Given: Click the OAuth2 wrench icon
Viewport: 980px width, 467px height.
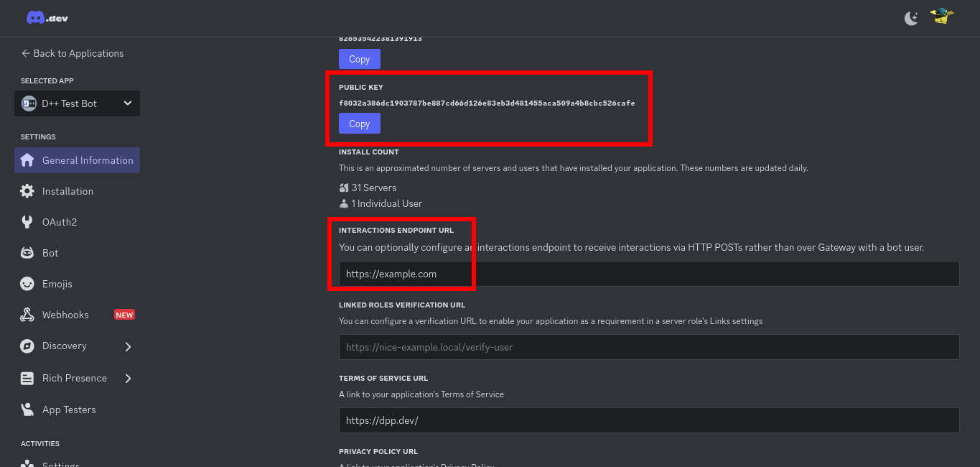Looking at the screenshot, I should pos(27,222).
